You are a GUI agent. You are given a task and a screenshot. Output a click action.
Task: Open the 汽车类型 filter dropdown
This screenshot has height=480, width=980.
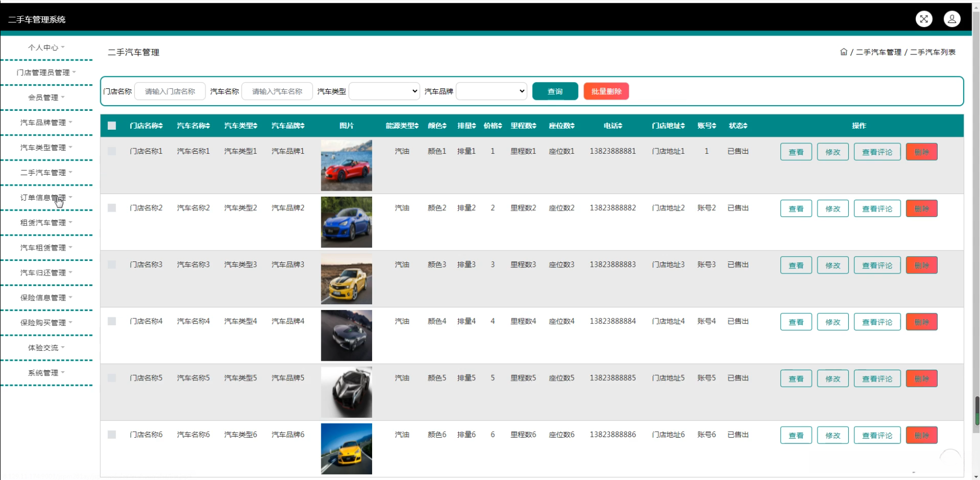(x=384, y=91)
